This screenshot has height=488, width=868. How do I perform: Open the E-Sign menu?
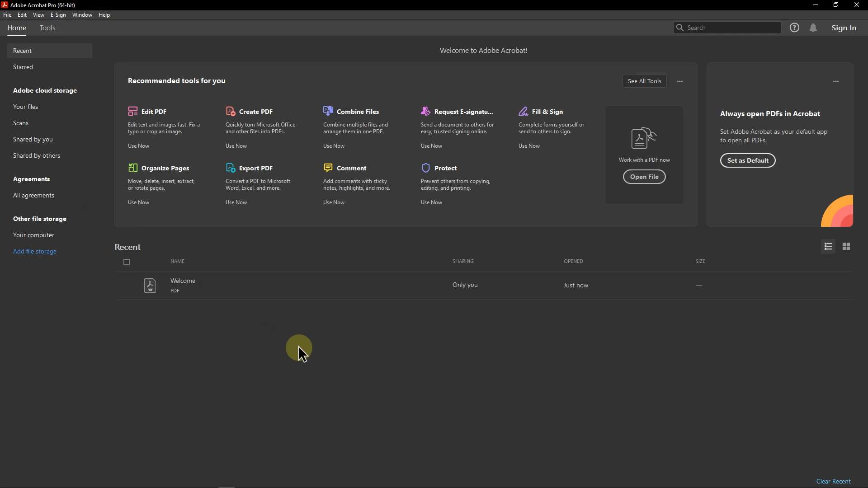pyautogui.click(x=58, y=15)
